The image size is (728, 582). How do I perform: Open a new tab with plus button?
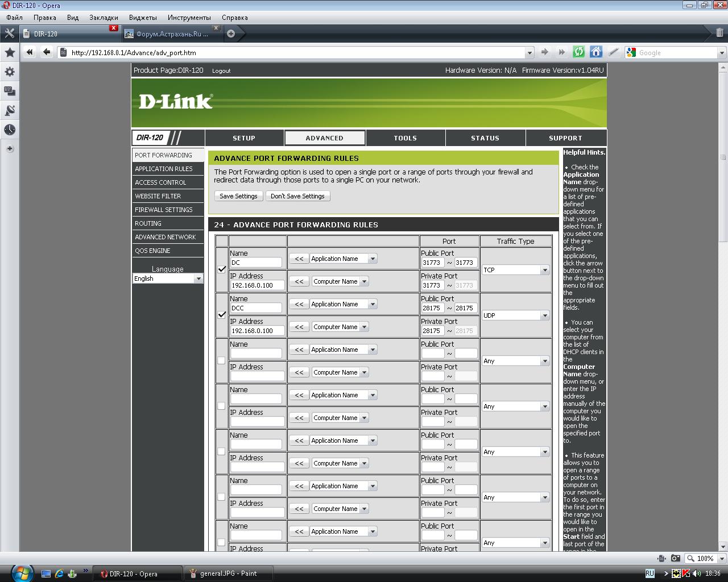click(x=231, y=34)
